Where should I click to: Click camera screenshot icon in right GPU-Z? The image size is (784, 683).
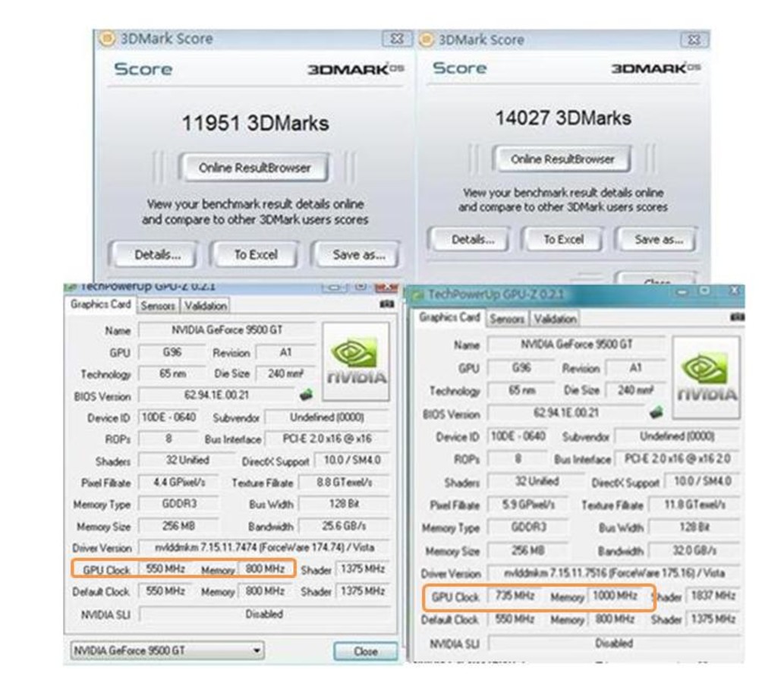click(x=737, y=316)
